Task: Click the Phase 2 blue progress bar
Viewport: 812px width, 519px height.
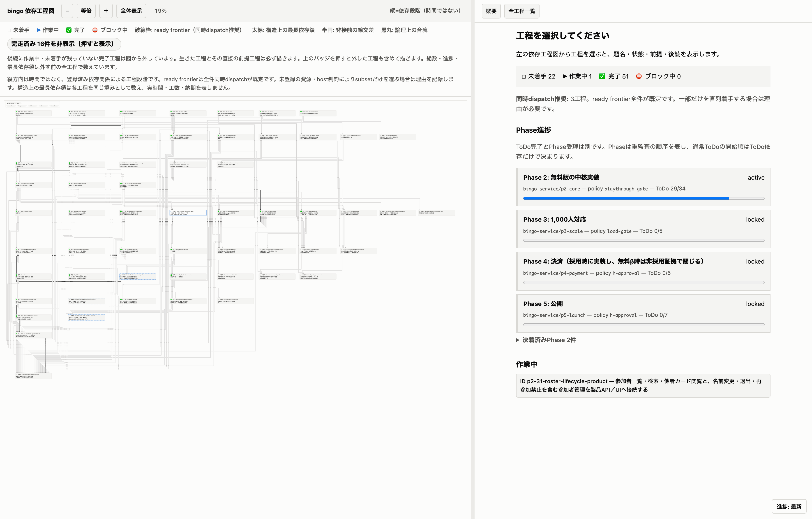Action: (x=644, y=198)
